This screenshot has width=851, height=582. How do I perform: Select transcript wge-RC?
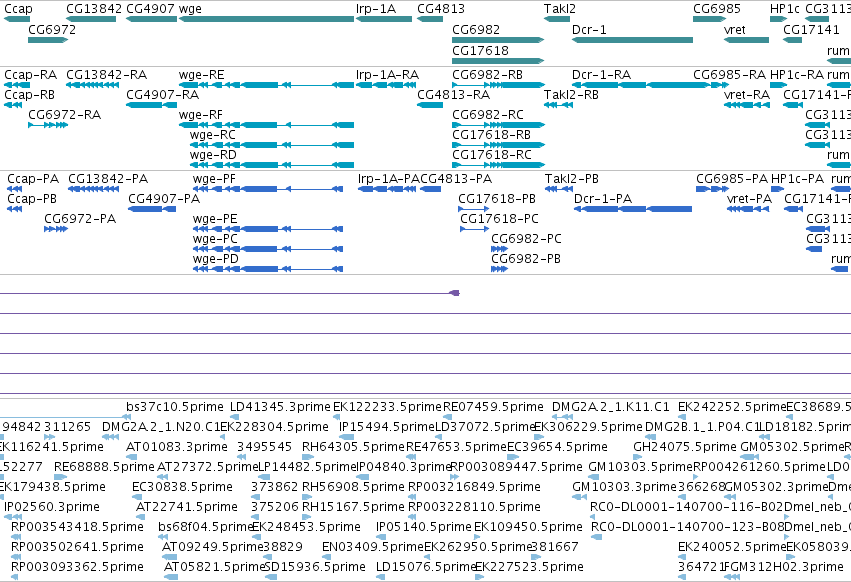point(272,145)
